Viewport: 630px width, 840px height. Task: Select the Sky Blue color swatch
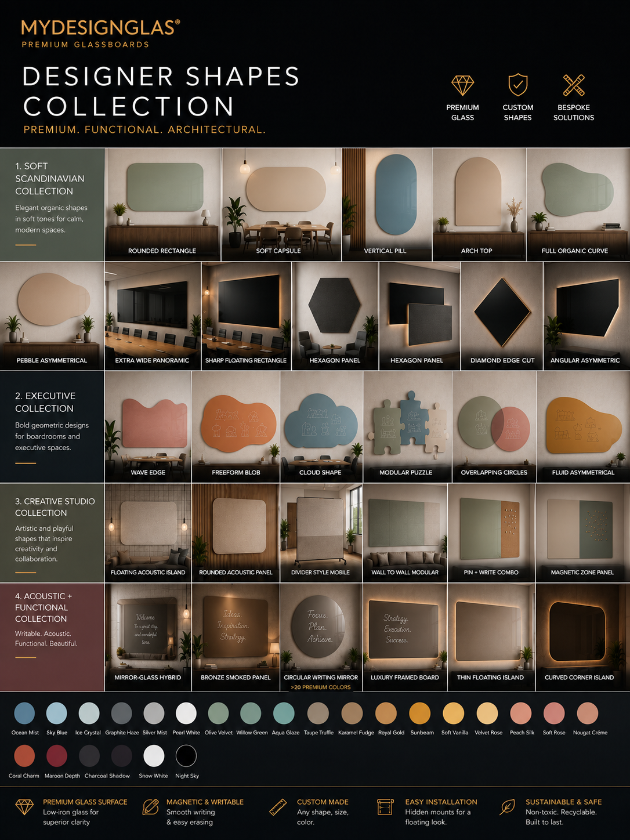57,713
